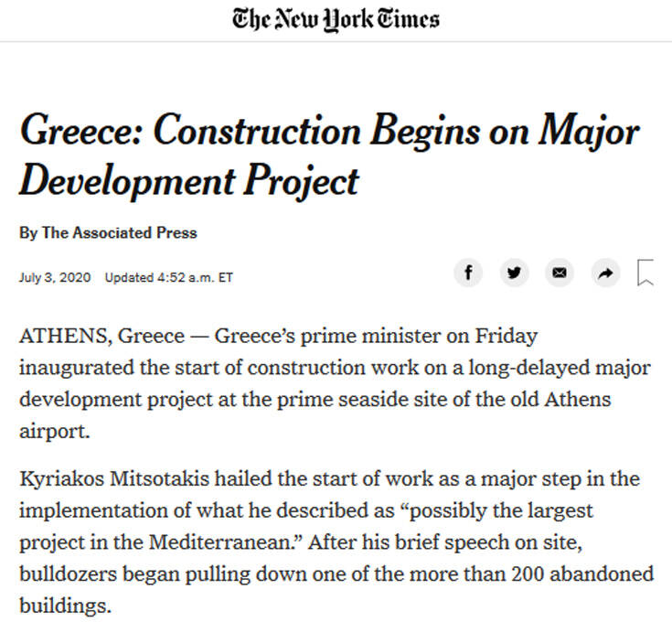Click the phrase 200 abandoned in paragraph two
672x622 pixels.
click(582, 574)
